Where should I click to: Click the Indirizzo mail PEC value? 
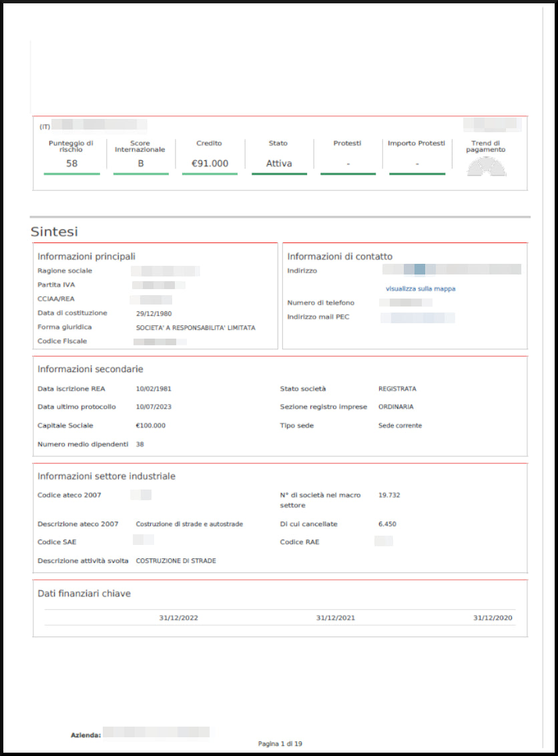418,317
